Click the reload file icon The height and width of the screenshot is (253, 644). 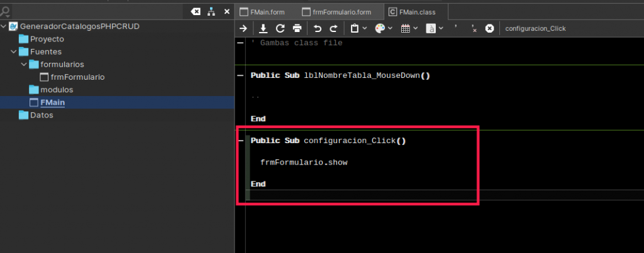click(x=280, y=28)
